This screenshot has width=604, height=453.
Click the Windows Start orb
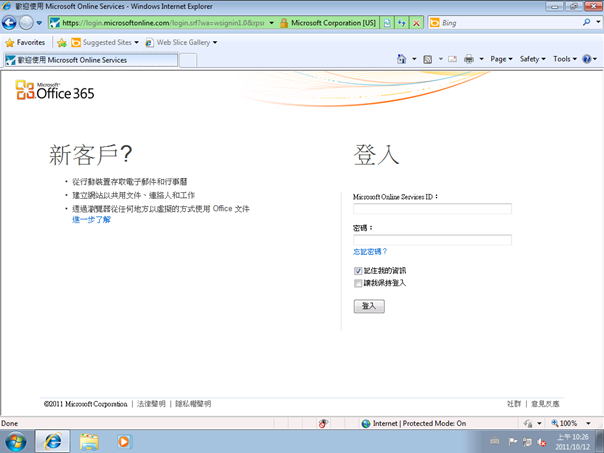pyautogui.click(x=15, y=441)
